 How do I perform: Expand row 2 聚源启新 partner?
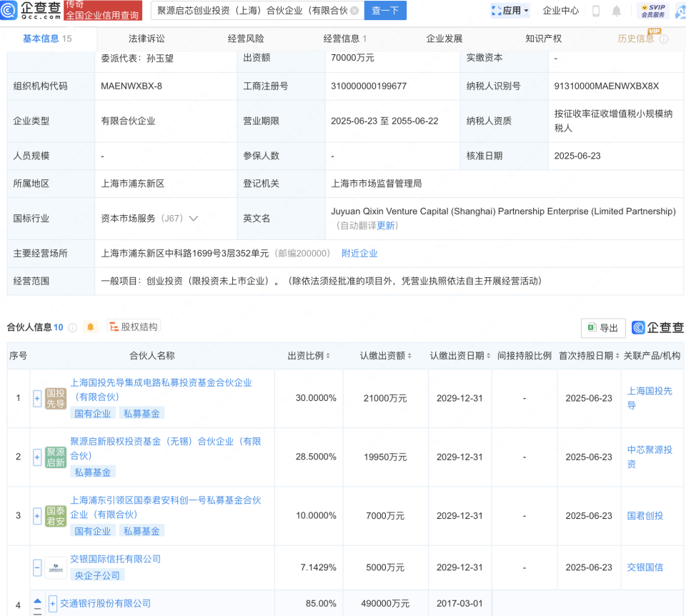37,457
